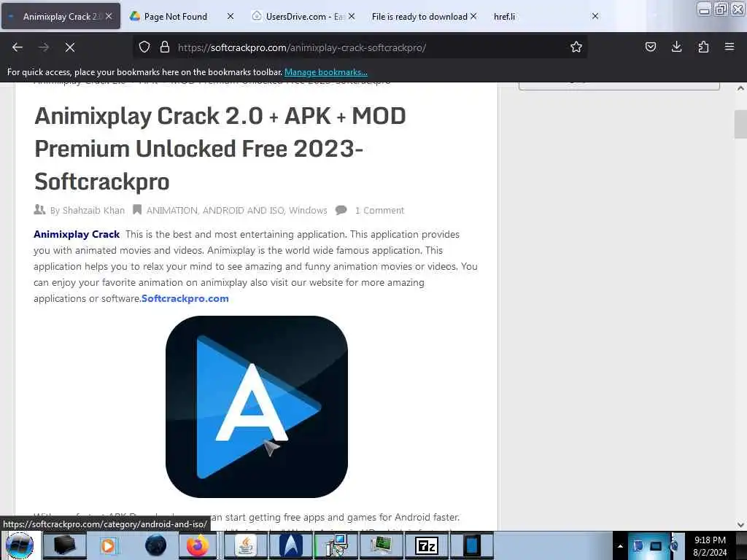Open the green circuit board taskbar icon
This screenshot has width=747, height=560.
[x=381, y=545]
